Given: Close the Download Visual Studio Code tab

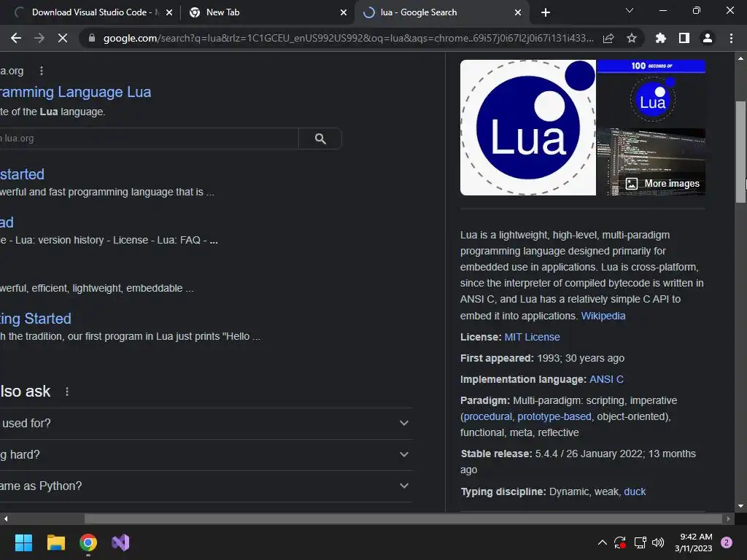Looking at the screenshot, I should [169, 12].
